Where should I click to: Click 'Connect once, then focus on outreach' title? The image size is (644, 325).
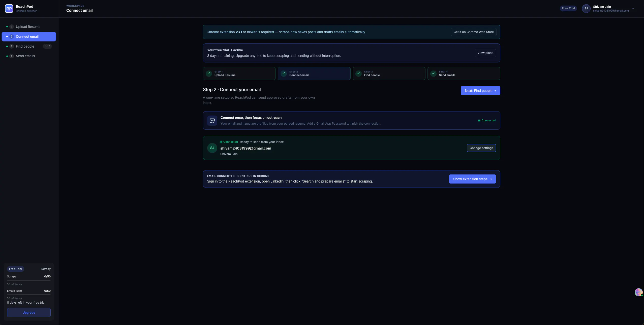pyautogui.click(x=251, y=118)
